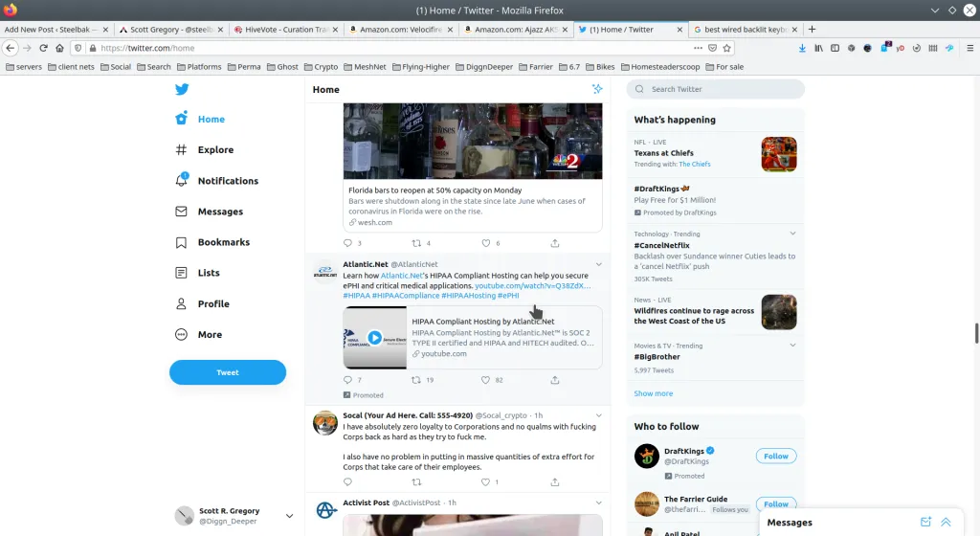Click the Firefox home icon

pyautogui.click(x=59, y=48)
